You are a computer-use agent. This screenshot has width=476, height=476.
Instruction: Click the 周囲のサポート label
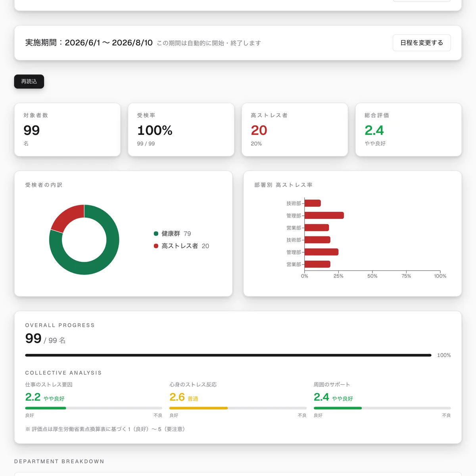[x=332, y=385]
